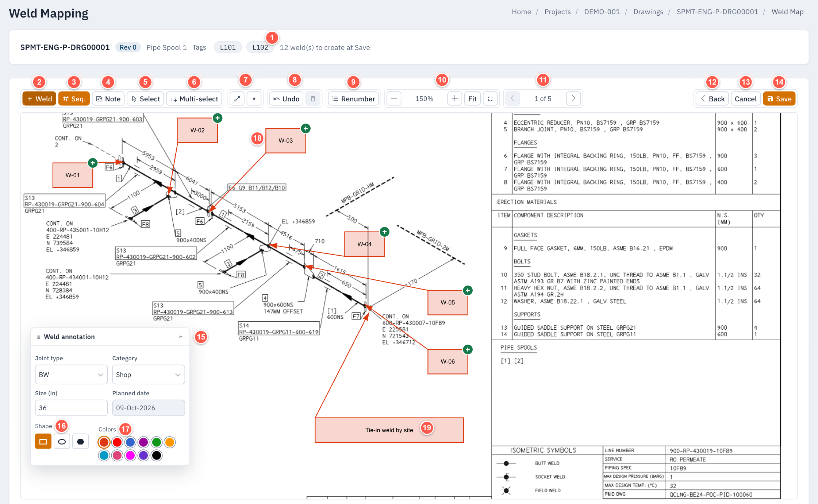Save the weld map

(x=779, y=99)
